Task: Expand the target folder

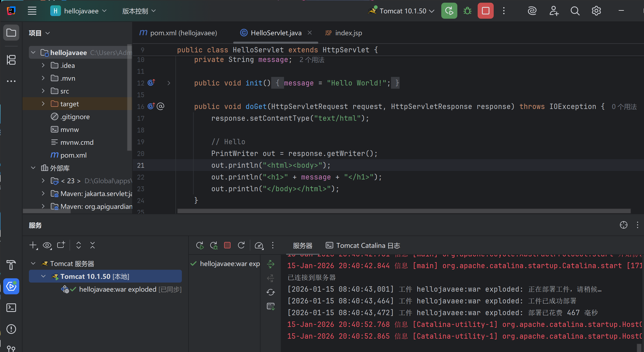Action: [x=43, y=104]
